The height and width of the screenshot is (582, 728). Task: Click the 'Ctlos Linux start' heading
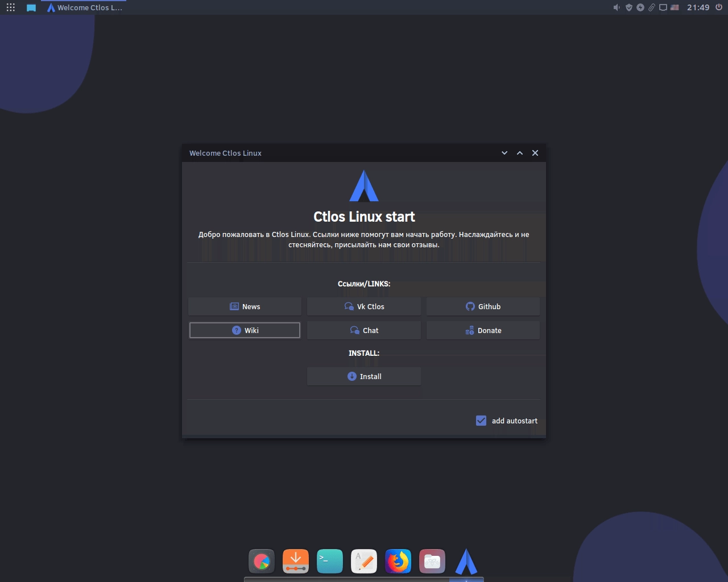364,217
